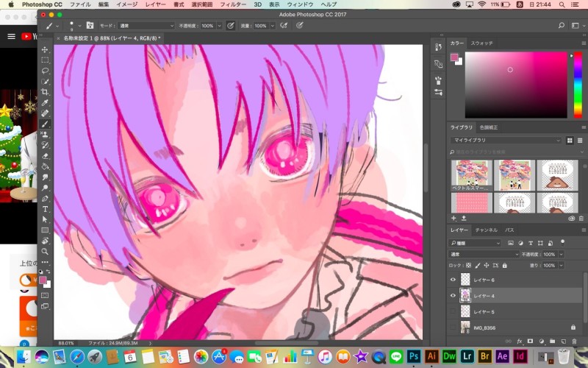Select the Zoom tool
This screenshot has height=368, width=588.
tap(45, 251)
